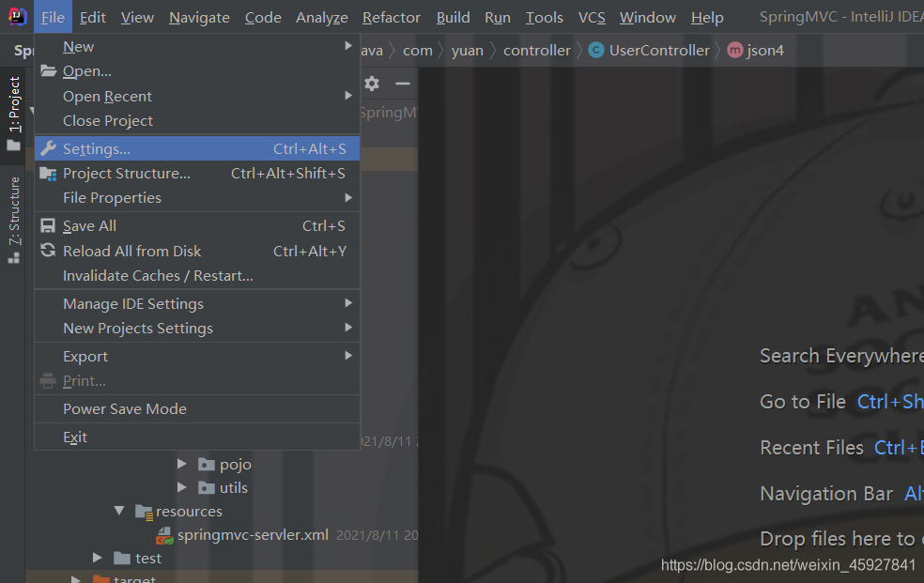Select the 'test' folder label
This screenshot has height=583, width=924.
pyautogui.click(x=148, y=558)
